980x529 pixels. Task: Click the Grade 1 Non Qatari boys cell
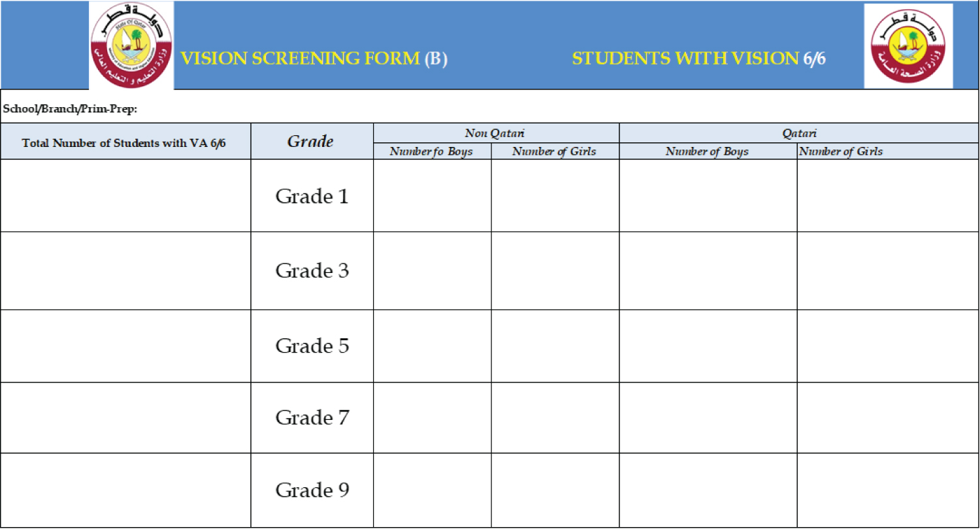433,196
